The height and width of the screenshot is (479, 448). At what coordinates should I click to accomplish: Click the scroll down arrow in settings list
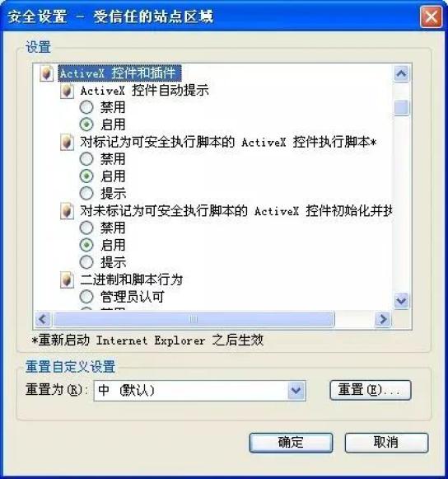(x=401, y=301)
